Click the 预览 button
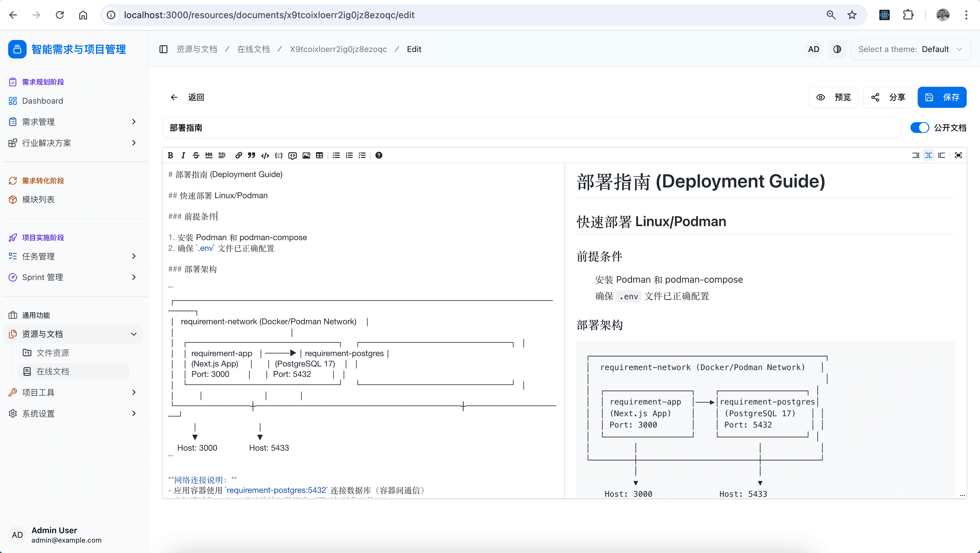Image resolution: width=980 pixels, height=553 pixels. [x=833, y=97]
